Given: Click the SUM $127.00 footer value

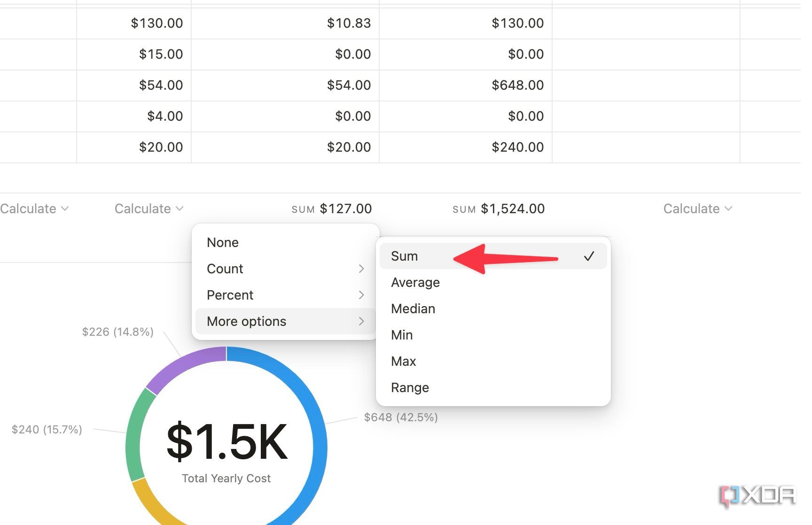Looking at the screenshot, I should [x=331, y=208].
